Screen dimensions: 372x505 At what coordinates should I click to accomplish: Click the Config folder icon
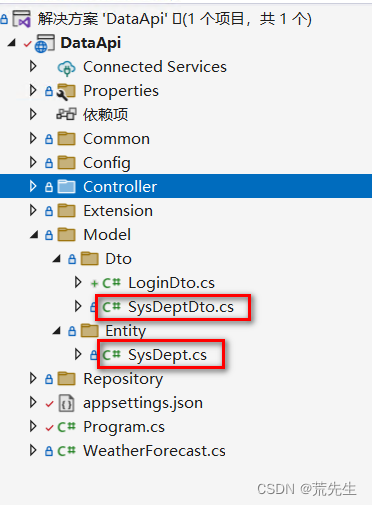coord(66,162)
